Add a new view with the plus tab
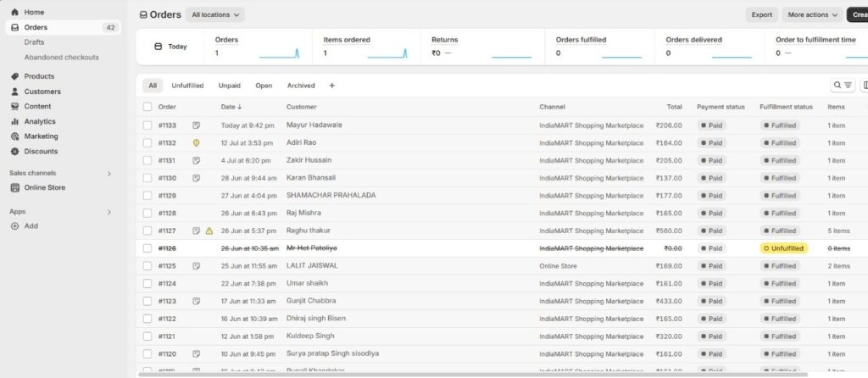This screenshot has width=868, height=378. pos(331,86)
